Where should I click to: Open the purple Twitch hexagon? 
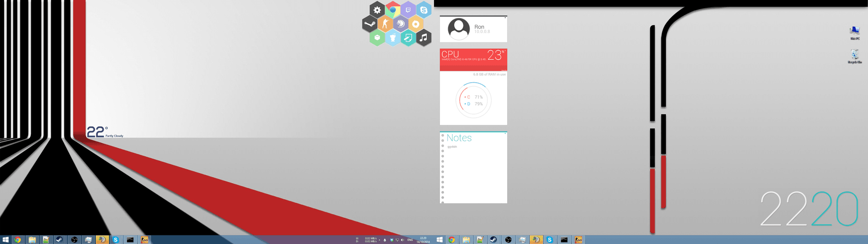click(x=408, y=10)
